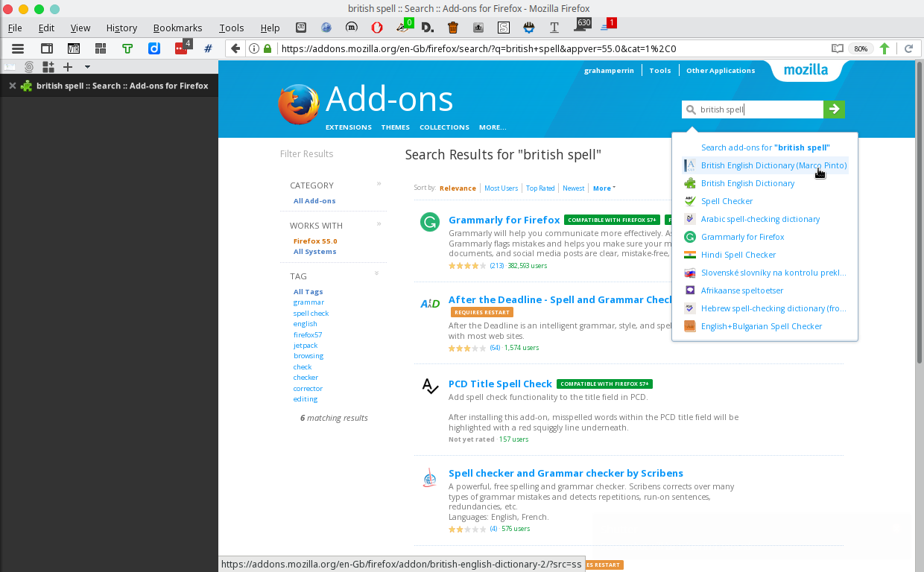
Task: Click the blue d extension icon
Action: pyautogui.click(x=154, y=48)
